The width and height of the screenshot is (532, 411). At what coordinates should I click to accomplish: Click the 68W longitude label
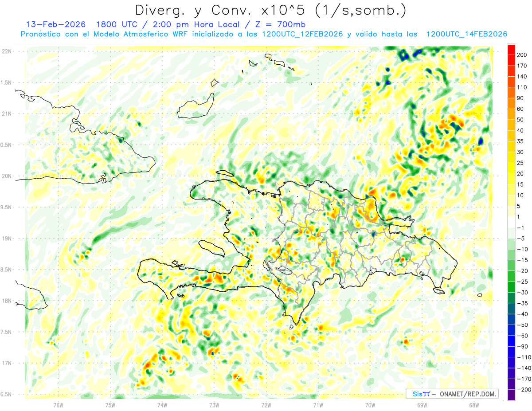click(x=473, y=405)
